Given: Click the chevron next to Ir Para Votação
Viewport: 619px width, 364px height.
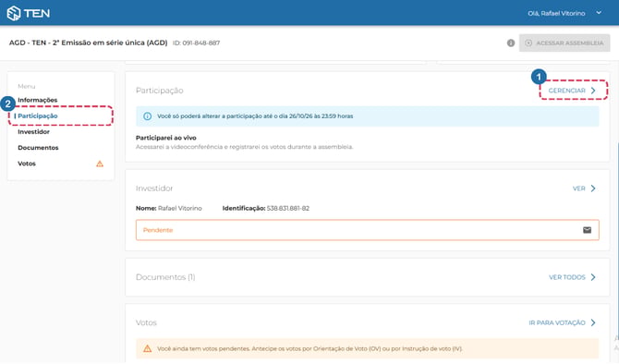Looking at the screenshot, I should [x=593, y=322].
